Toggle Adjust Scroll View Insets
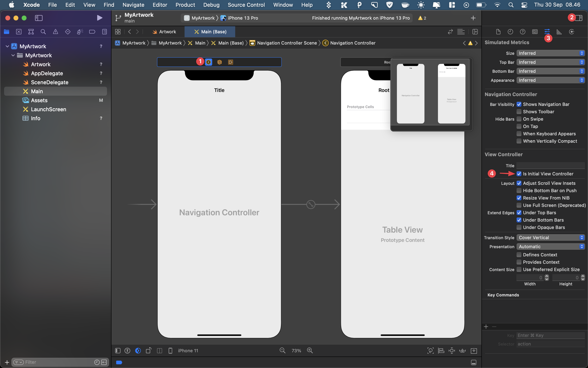 coord(519,183)
